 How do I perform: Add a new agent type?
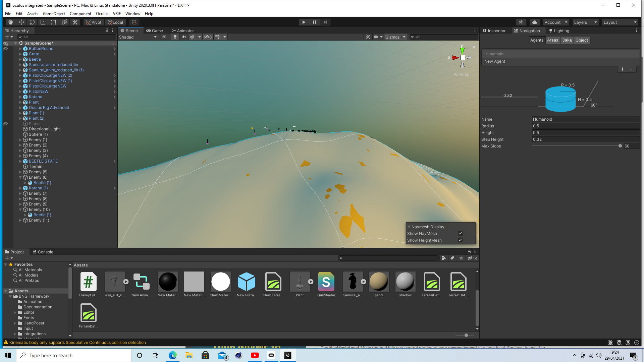(x=623, y=69)
